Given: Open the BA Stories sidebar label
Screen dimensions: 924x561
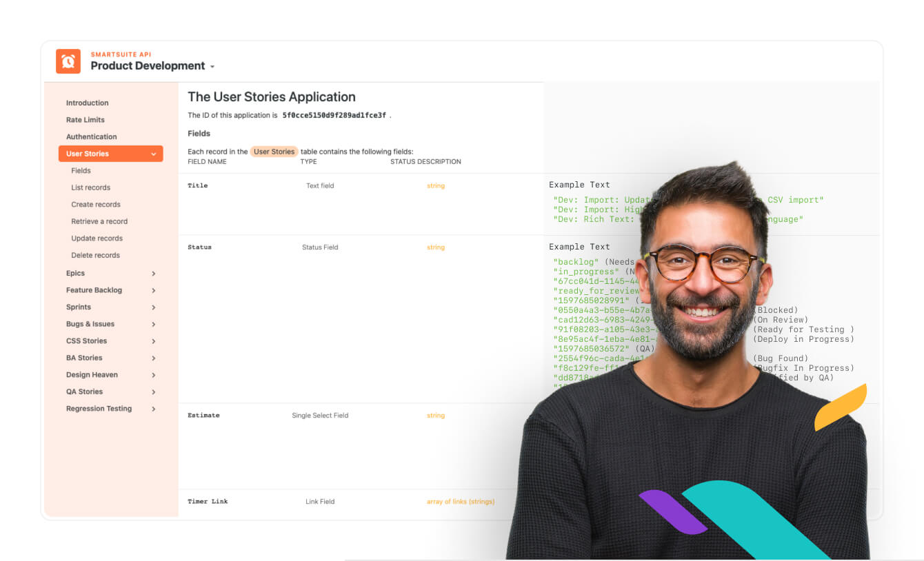Looking at the screenshot, I should pos(84,358).
